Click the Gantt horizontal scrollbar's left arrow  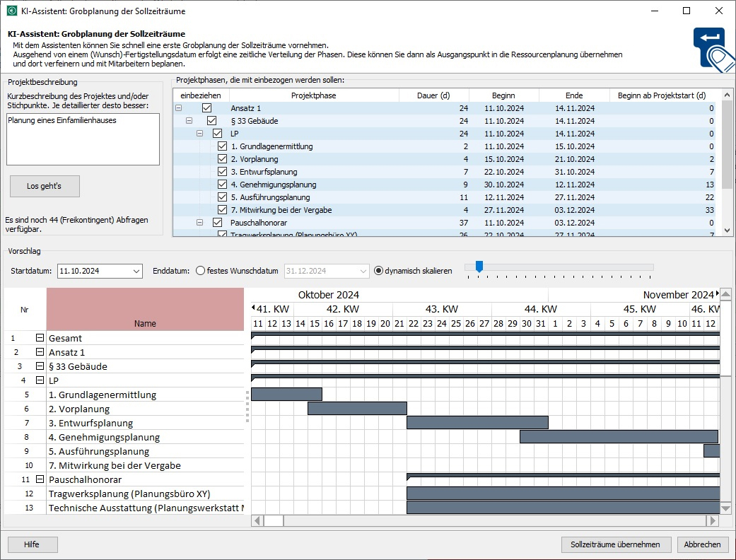coord(257,520)
